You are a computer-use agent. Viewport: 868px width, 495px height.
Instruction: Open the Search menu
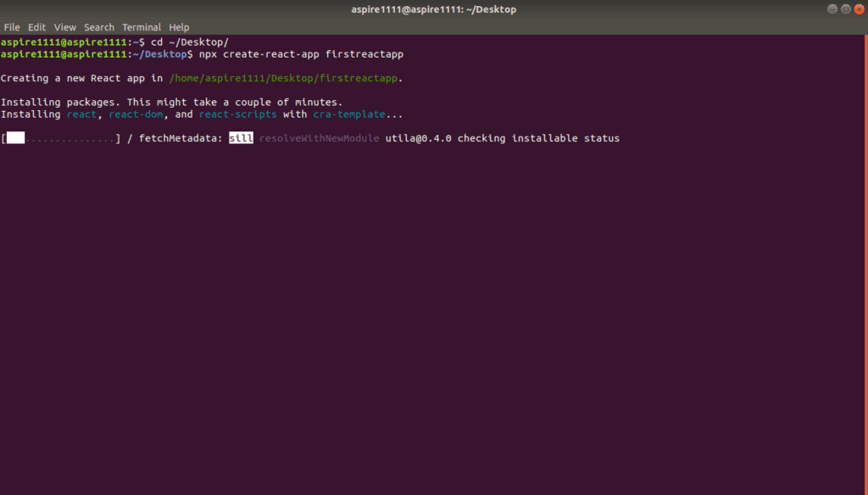pyautogui.click(x=99, y=27)
